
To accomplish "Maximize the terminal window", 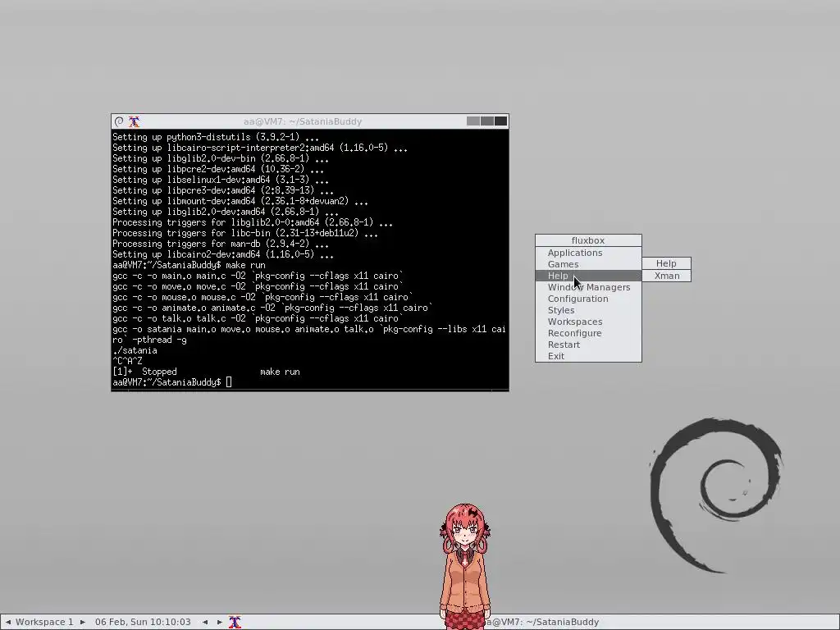I will (x=487, y=121).
